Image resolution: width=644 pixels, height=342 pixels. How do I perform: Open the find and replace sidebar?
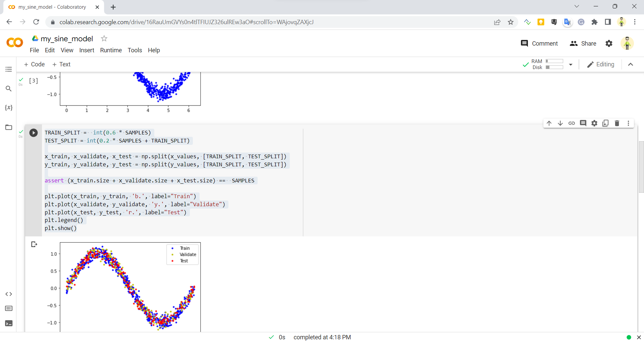coord(9,89)
